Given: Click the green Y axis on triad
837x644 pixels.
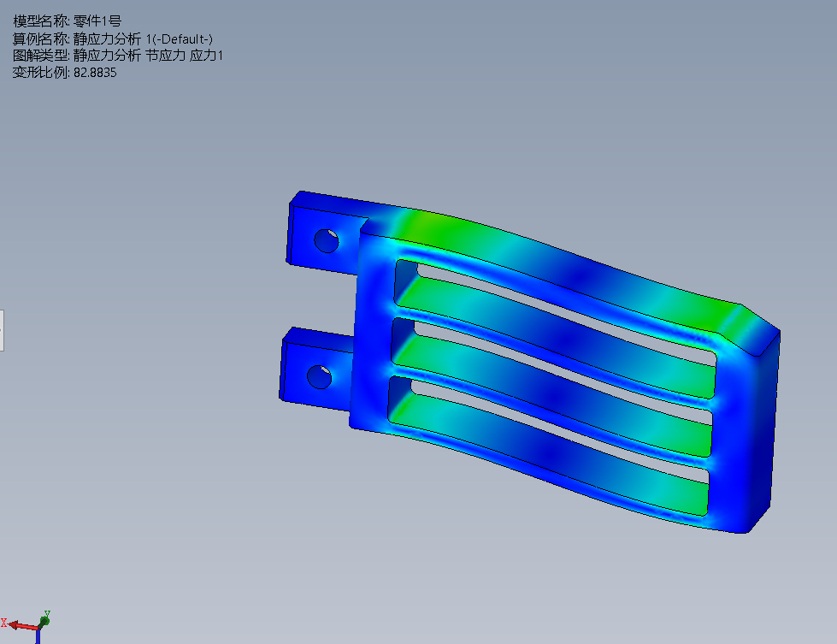Looking at the screenshot, I should 45,617.
